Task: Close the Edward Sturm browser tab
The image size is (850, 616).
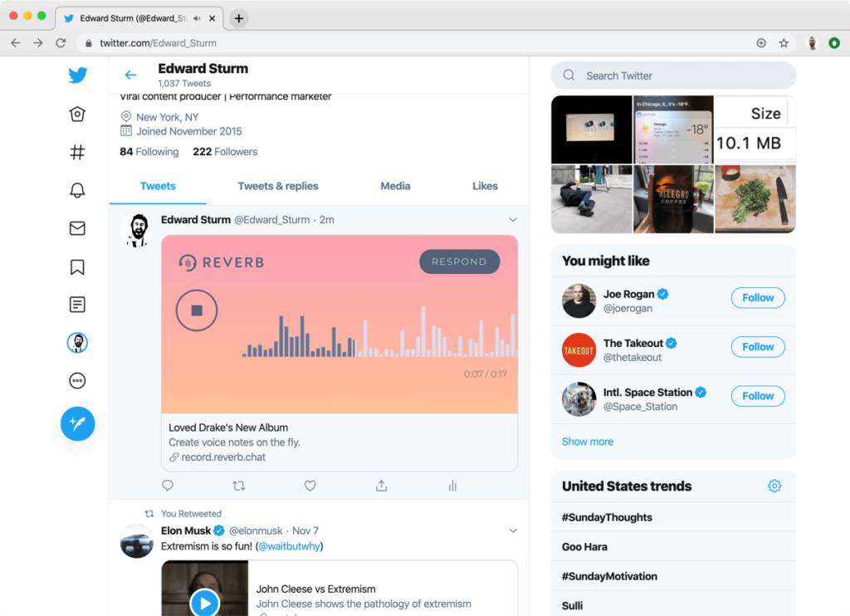Action: tap(212, 18)
